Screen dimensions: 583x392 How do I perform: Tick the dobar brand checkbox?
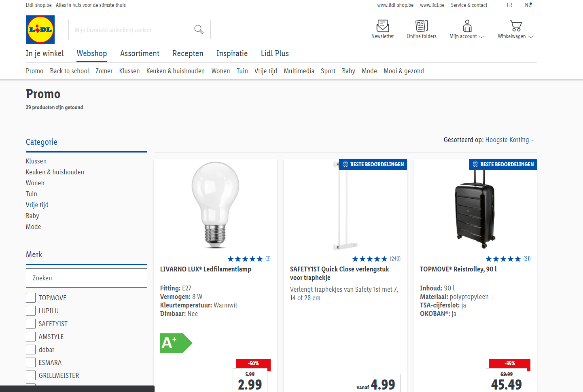[31, 350]
